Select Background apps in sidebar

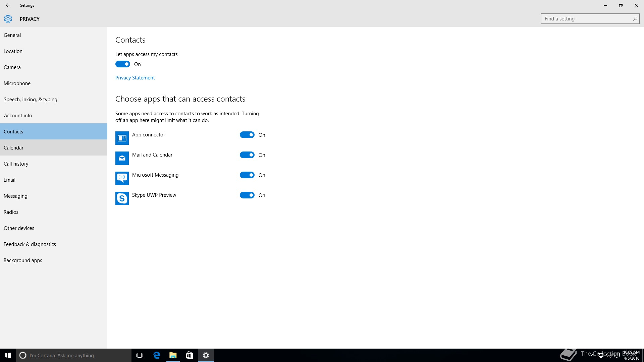point(54,260)
